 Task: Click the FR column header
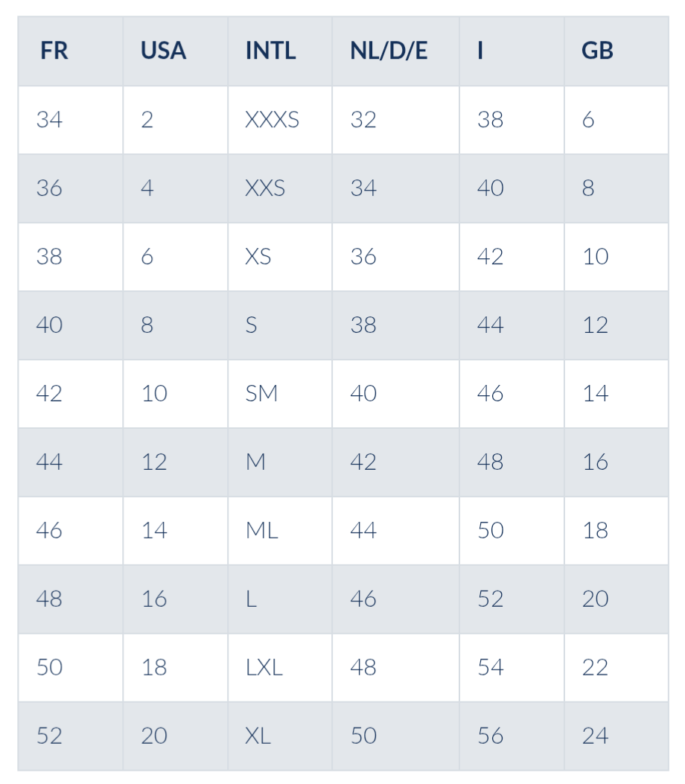[x=71, y=51]
